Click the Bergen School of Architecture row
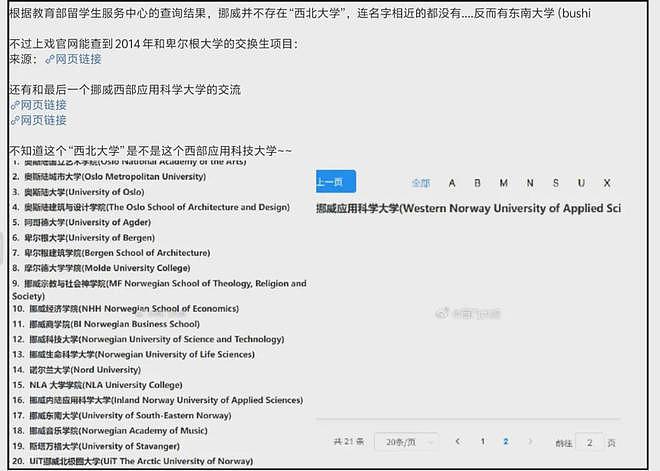Screen dimensions: 660x471 pyautogui.click(x=112, y=253)
